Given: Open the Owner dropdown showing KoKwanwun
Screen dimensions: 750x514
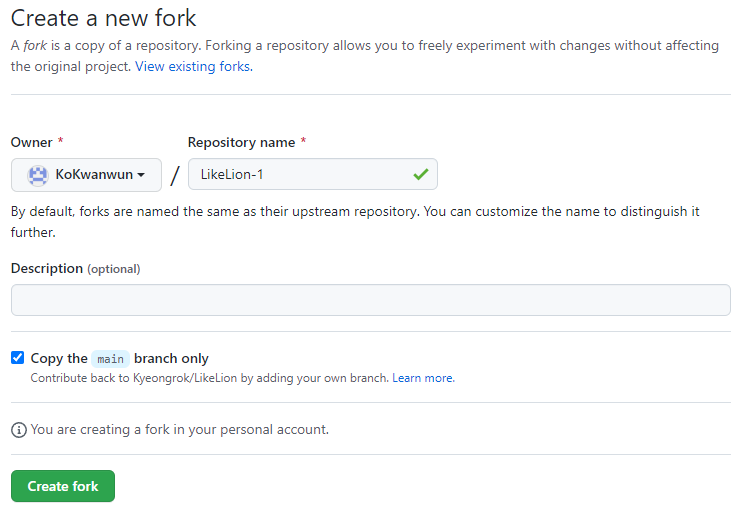Looking at the screenshot, I should [x=86, y=175].
